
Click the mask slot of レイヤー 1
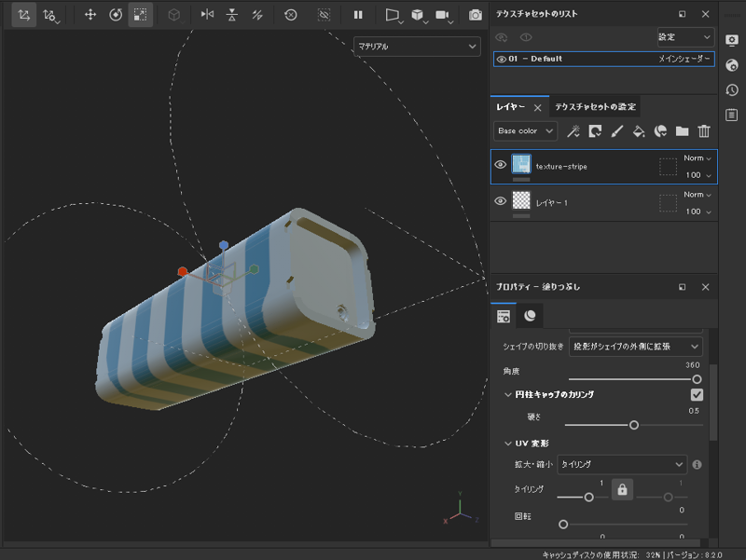pos(668,203)
